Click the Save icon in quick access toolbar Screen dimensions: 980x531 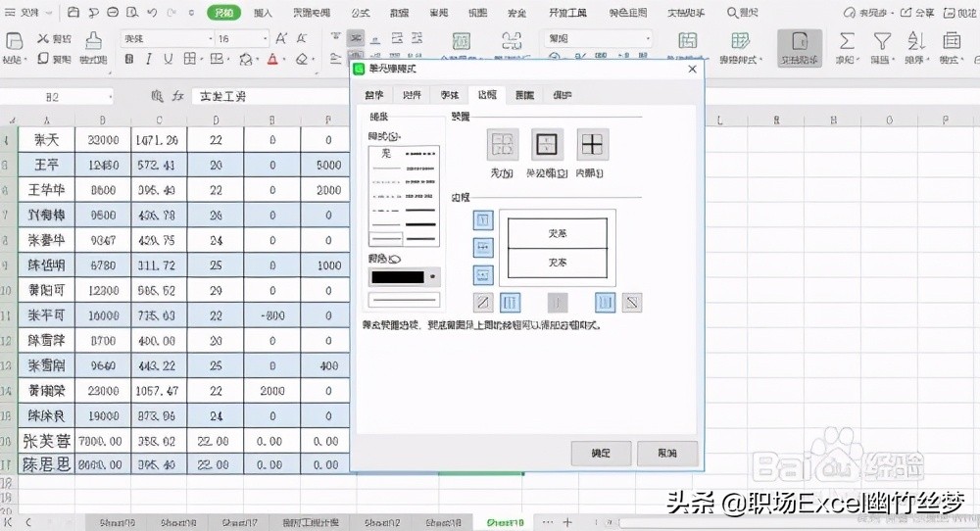tap(73, 12)
